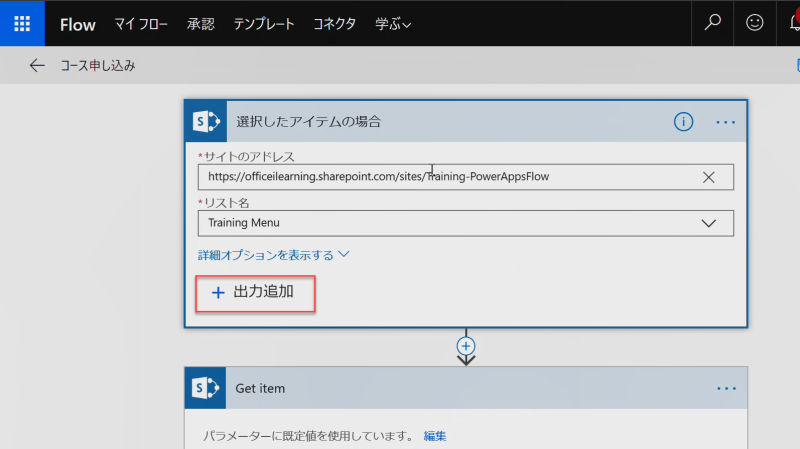Open the マイ フロー menu
Image resolution: width=800 pixels, height=449 pixels.
[141, 24]
